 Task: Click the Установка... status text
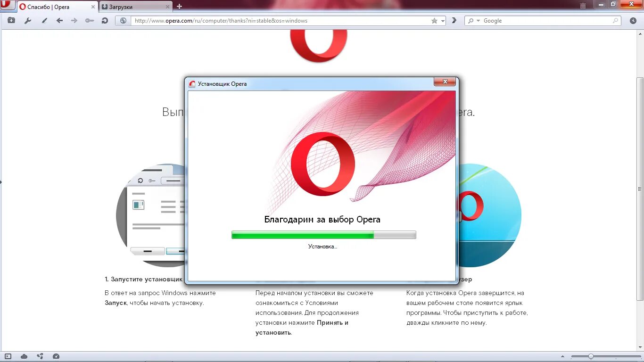pyautogui.click(x=323, y=247)
